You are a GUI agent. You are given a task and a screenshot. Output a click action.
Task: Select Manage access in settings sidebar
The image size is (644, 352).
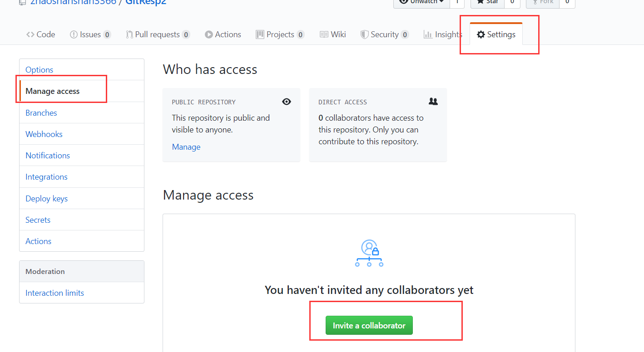(x=82, y=91)
